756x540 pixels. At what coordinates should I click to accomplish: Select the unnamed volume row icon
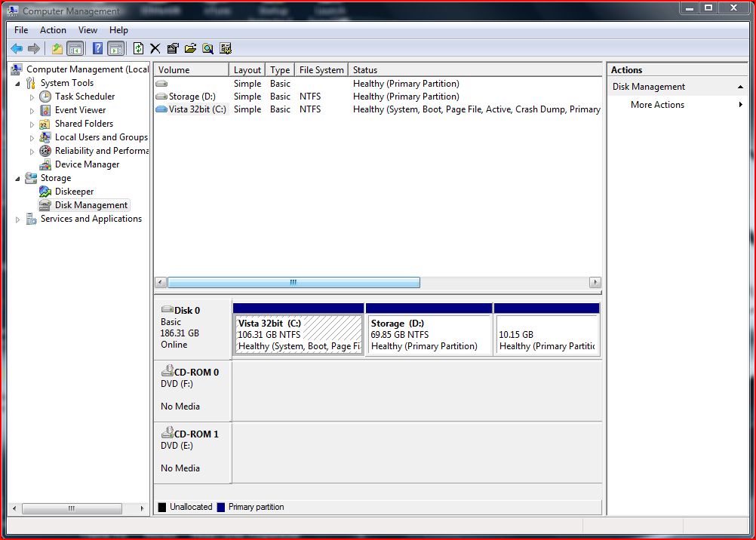coord(161,84)
